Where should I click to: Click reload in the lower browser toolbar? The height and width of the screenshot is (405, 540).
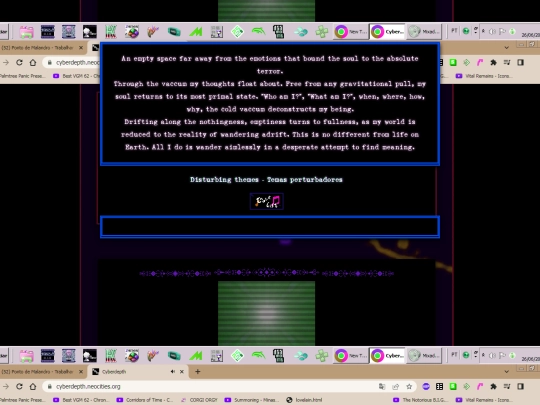[19, 386]
